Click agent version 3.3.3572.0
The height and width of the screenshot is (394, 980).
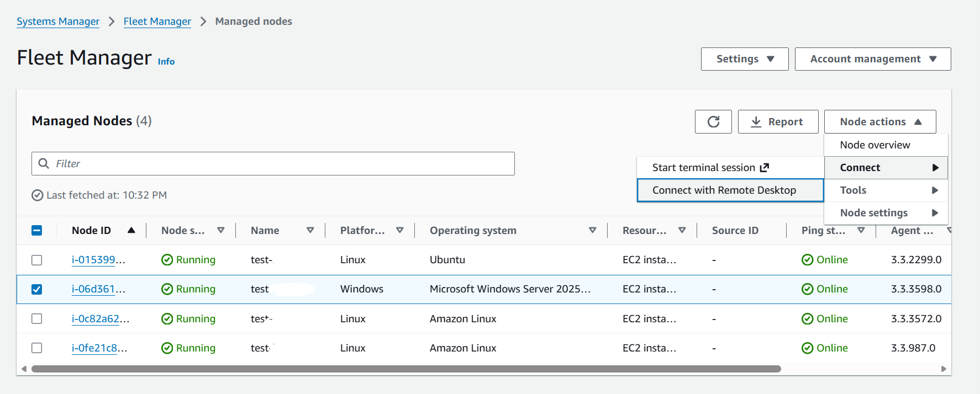pyautogui.click(x=916, y=319)
